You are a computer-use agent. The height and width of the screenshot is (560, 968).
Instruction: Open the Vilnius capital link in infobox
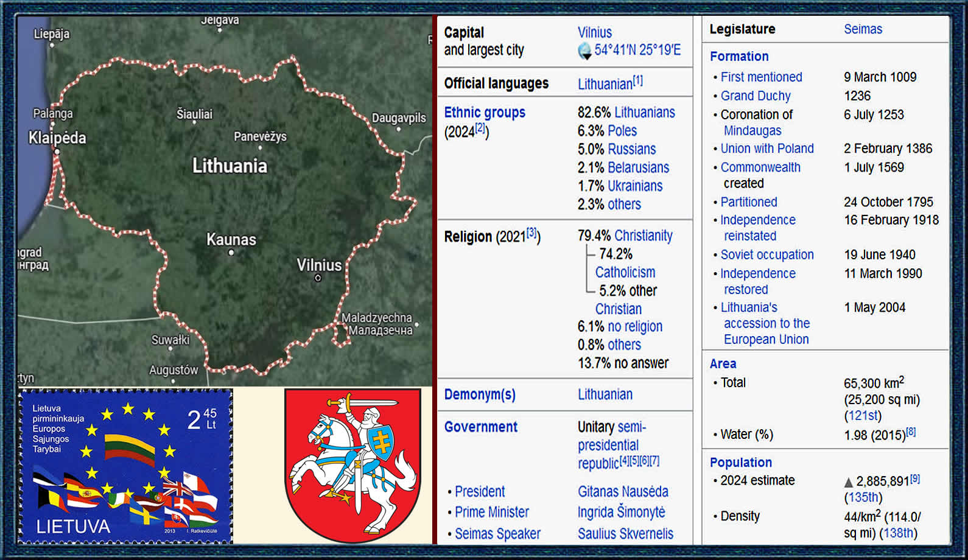pos(594,32)
